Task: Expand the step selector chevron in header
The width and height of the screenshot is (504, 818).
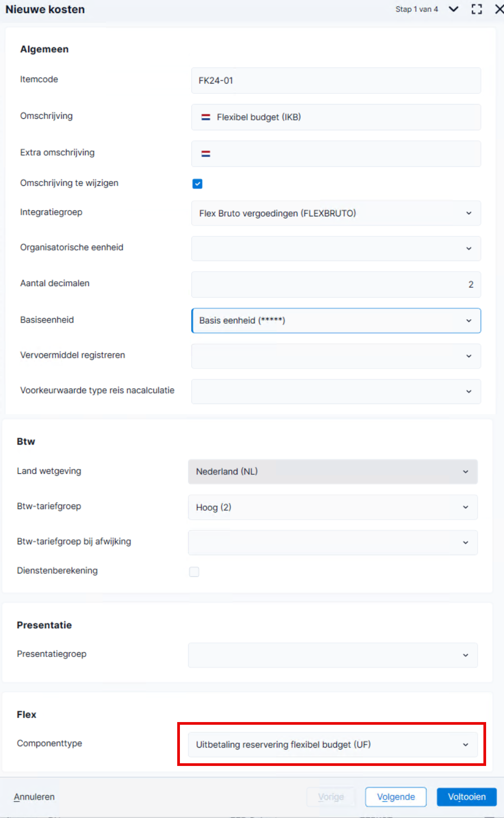Action: pos(454,9)
